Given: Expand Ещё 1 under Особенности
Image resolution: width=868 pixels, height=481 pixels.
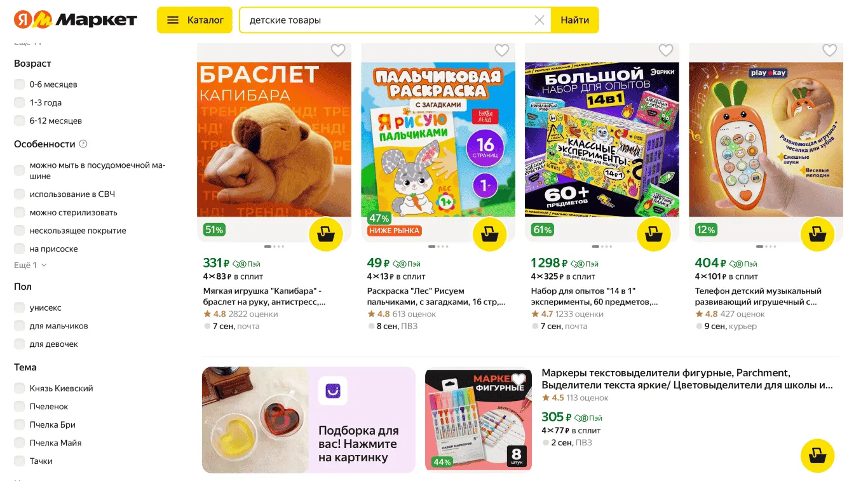Looking at the screenshot, I should 31,265.
